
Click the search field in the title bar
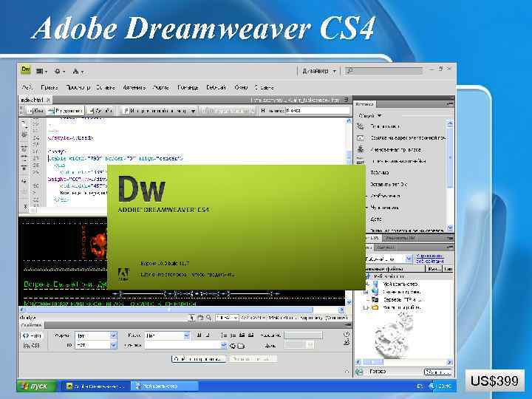click(383, 71)
